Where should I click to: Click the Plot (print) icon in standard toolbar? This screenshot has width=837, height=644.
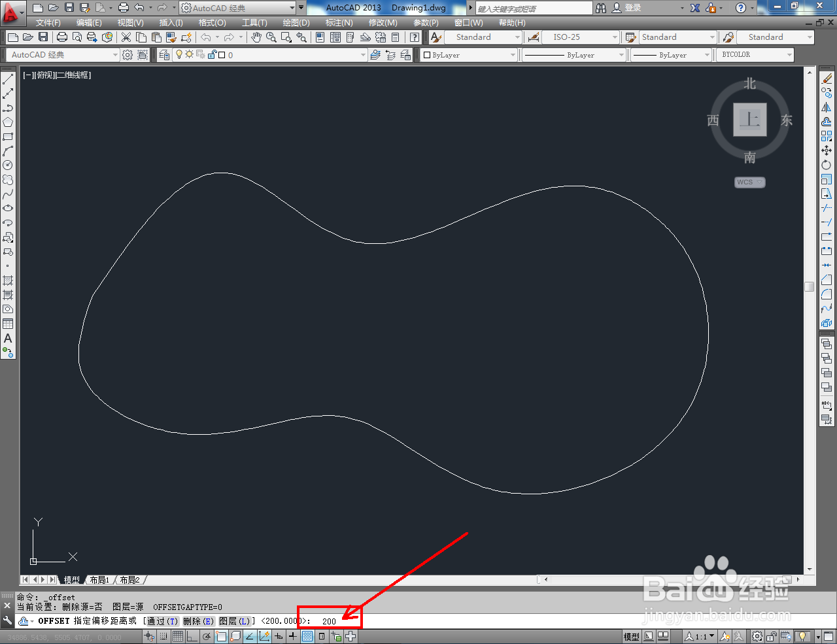click(x=62, y=37)
